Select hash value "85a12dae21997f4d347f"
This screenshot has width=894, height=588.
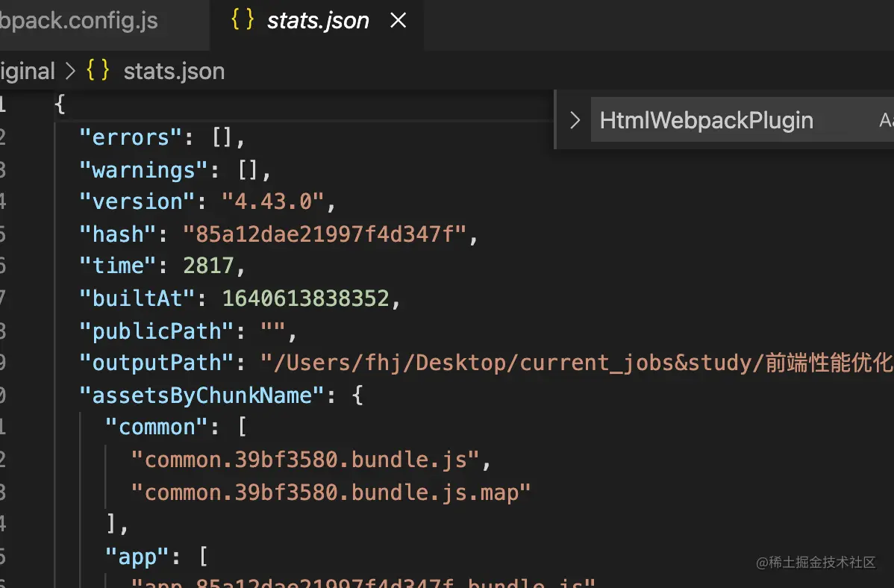(325, 234)
